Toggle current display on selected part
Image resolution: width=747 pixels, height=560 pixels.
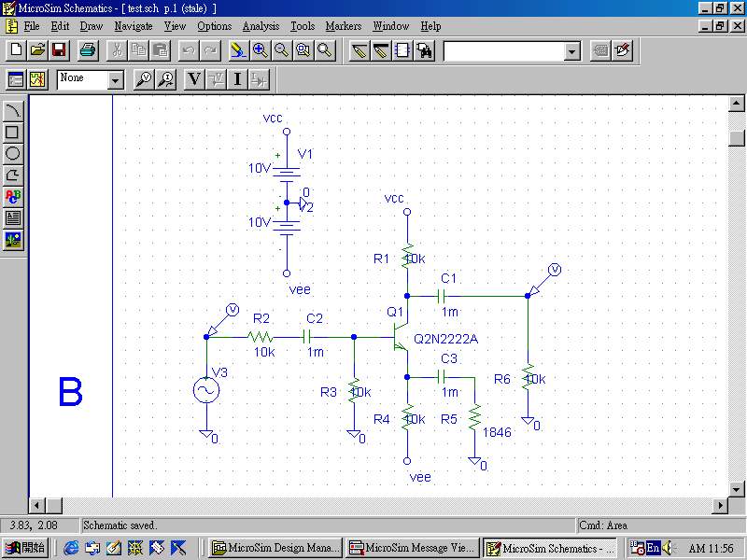[259, 79]
